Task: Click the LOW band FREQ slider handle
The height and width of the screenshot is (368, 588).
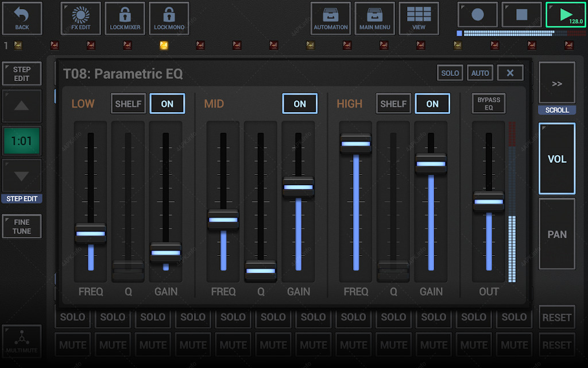Action: [91, 233]
